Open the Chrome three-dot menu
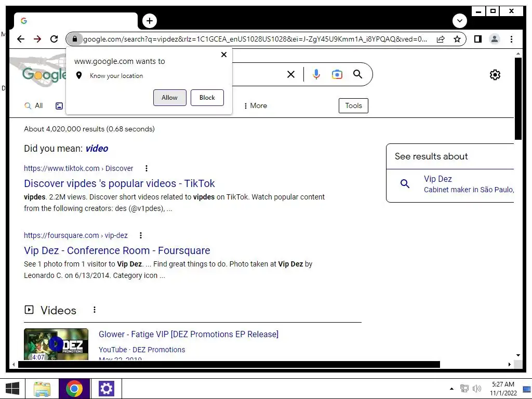This screenshot has width=532, height=399. tap(511, 39)
